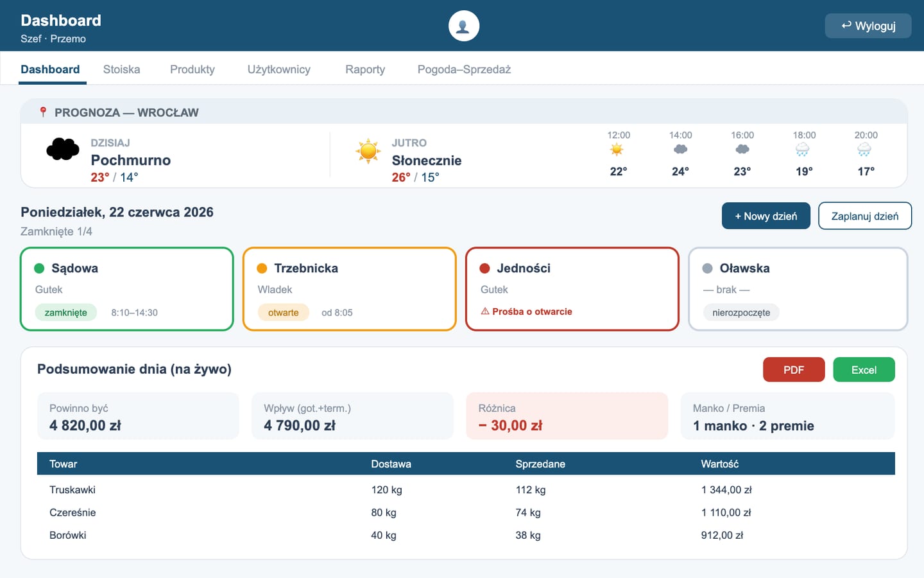Click the otwarte status badge
The height and width of the screenshot is (578, 924).
(283, 312)
